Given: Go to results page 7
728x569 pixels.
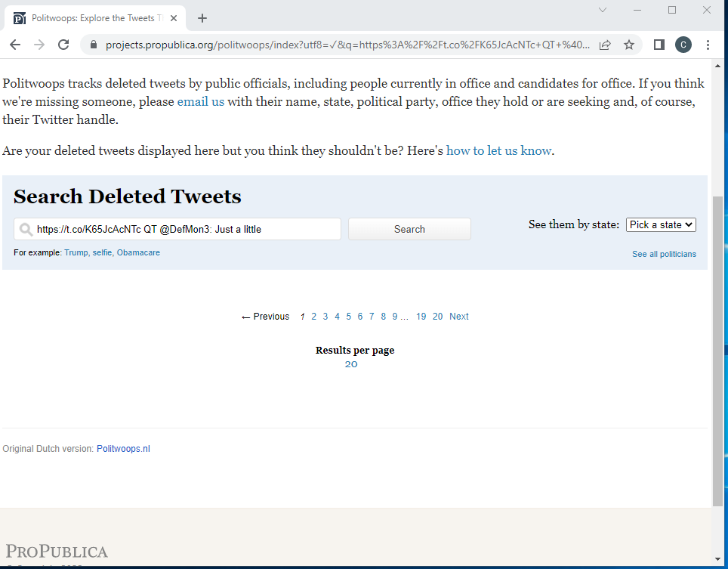Looking at the screenshot, I should pyautogui.click(x=372, y=317).
